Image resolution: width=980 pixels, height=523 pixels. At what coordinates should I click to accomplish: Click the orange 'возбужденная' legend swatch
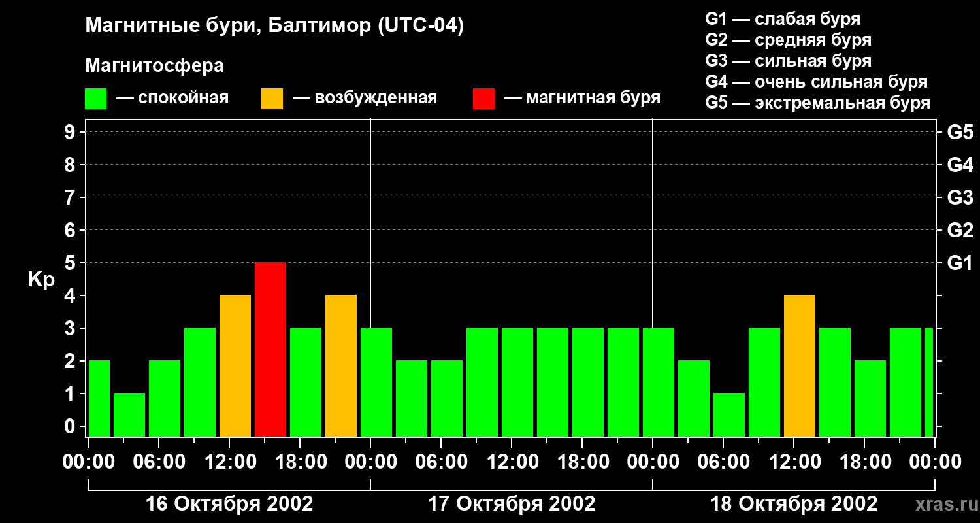tap(272, 99)
